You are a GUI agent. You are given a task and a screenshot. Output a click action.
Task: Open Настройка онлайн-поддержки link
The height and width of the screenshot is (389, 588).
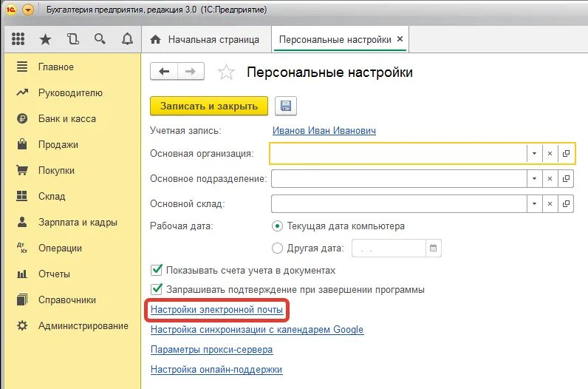[x=216, y=370]
